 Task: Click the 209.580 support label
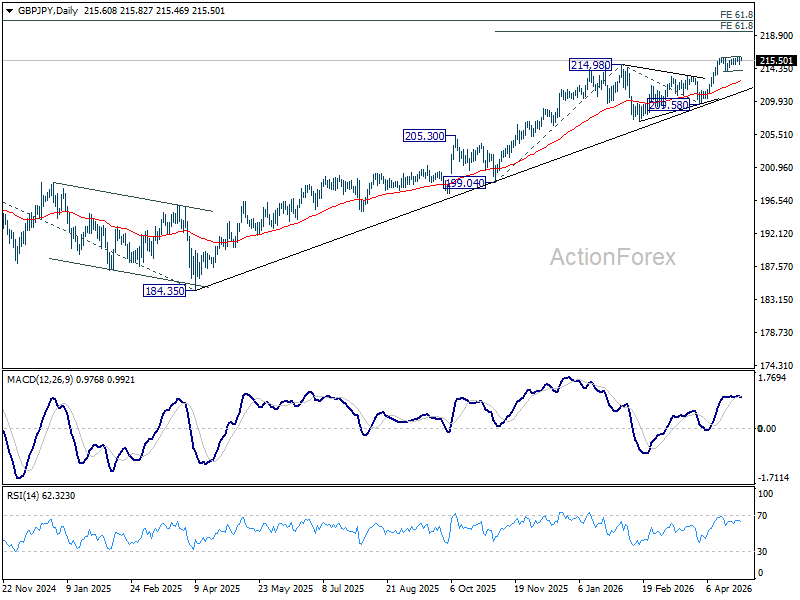click(x=669, y=105)
